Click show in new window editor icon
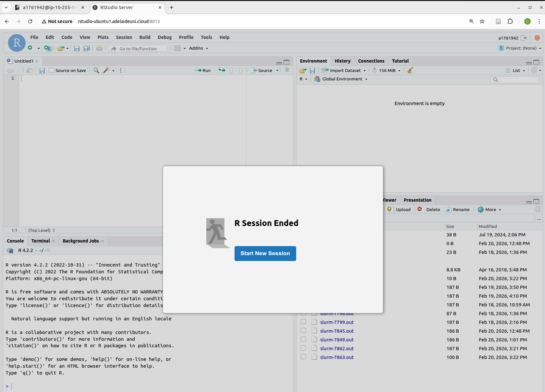 30,70
